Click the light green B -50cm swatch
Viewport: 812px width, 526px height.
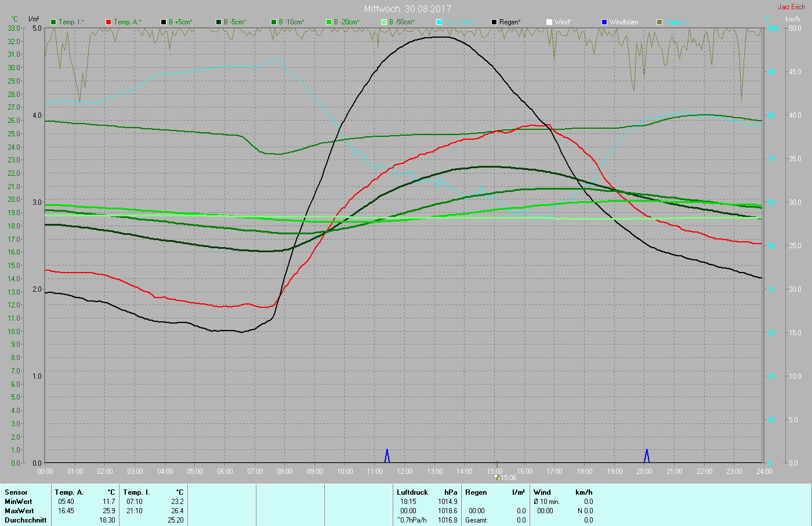pyautogui.click(x=384, y=22)
